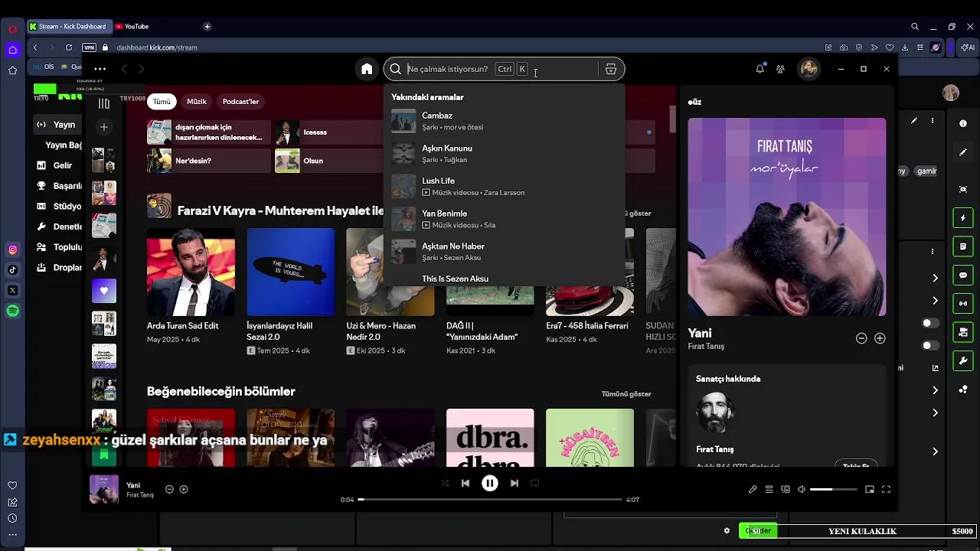
Task: Skip to next track
Action: coord(514,483)
